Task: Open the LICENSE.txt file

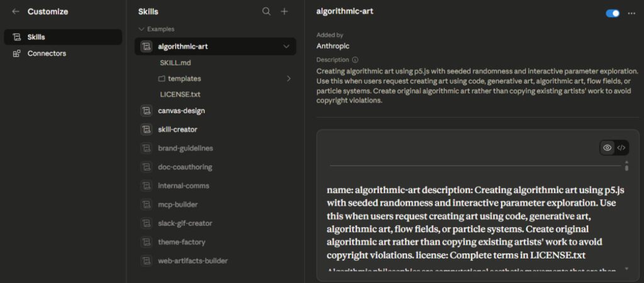Action: click(180, 94)
